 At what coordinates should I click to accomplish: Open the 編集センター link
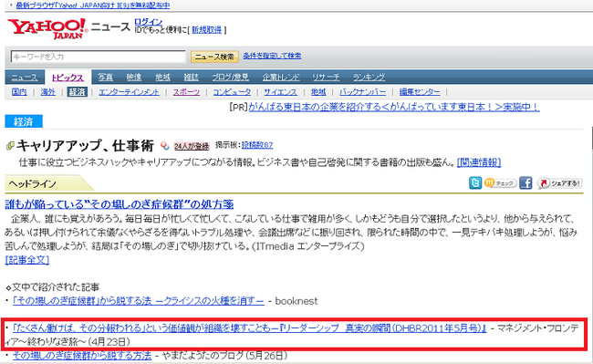[x=420, y=92]
